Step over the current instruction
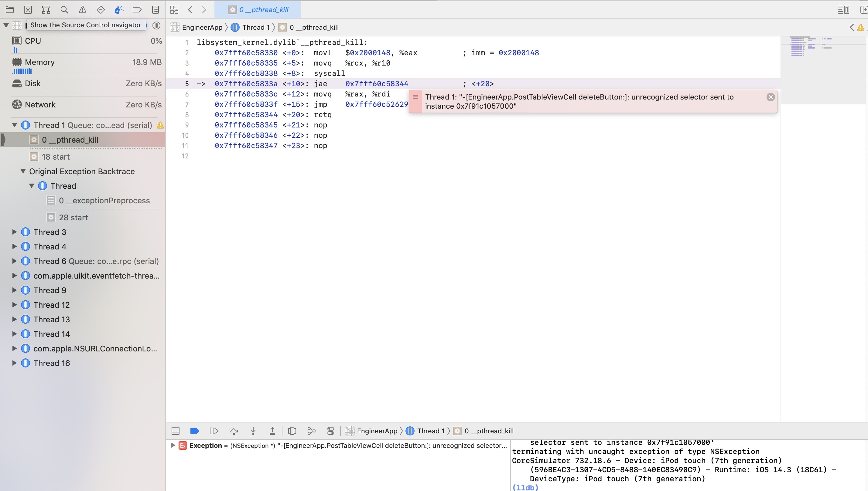 click(x=234, y=431)
